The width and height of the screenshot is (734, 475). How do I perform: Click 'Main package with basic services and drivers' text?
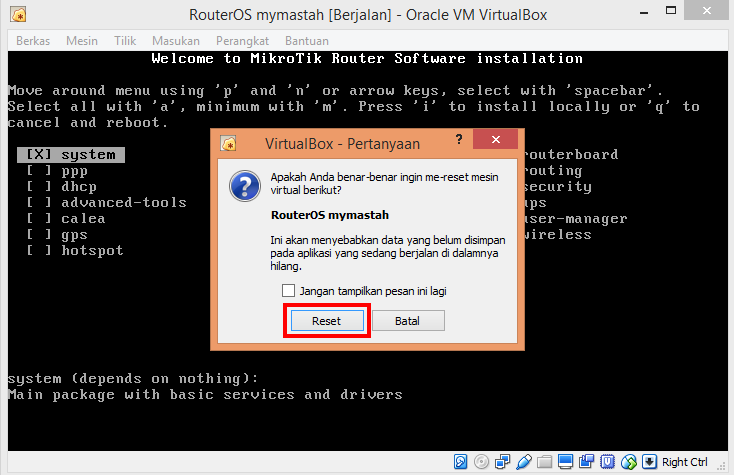tap(205, 395)
